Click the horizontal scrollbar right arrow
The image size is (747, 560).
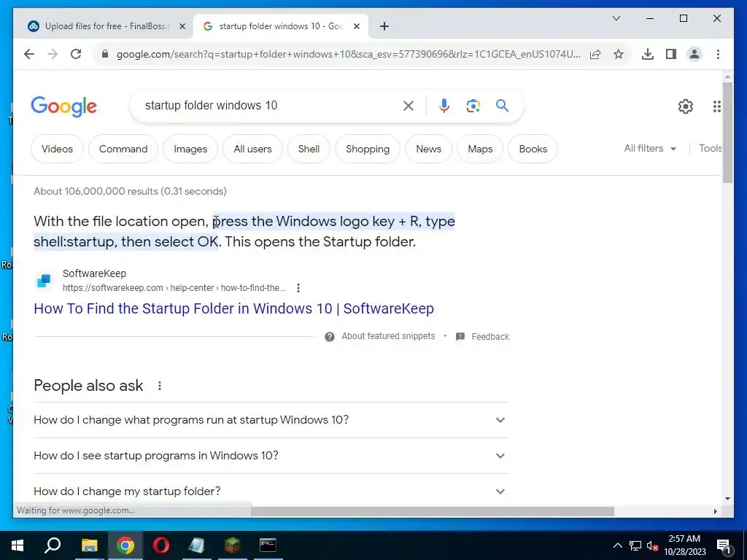715,511
